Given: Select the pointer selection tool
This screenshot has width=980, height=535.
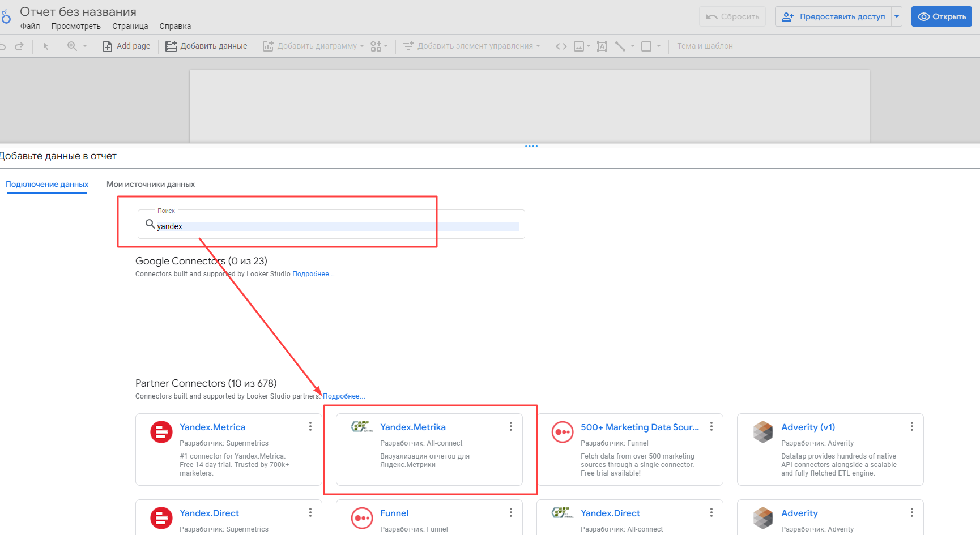Looking at the screenshot, I should pos(46,46).
